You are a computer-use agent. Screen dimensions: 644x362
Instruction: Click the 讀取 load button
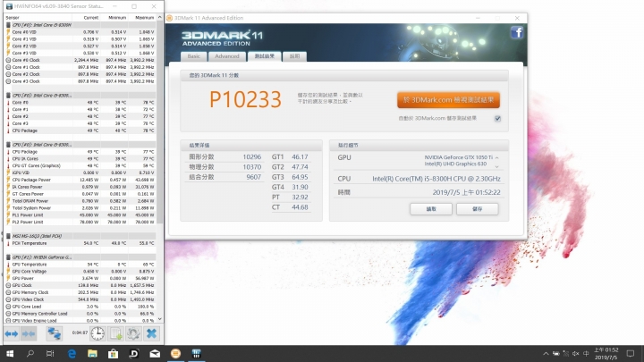431,209
